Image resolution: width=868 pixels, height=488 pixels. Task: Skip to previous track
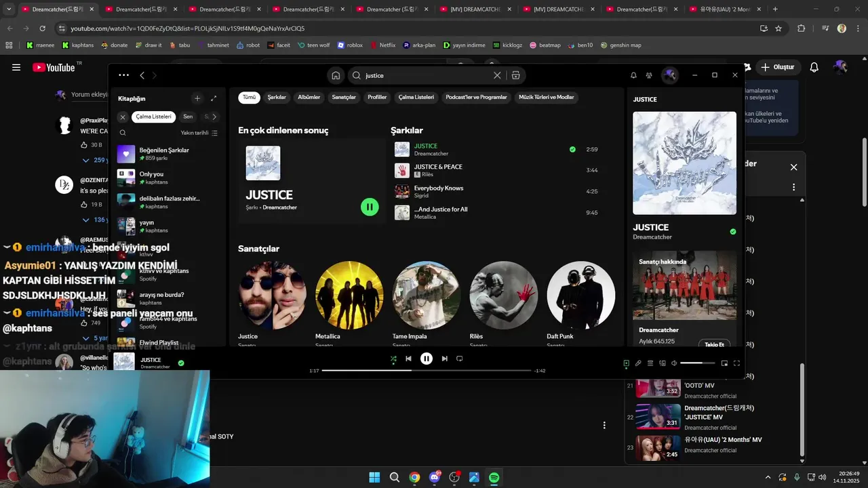pyautogui.click(x=408, y=359)
